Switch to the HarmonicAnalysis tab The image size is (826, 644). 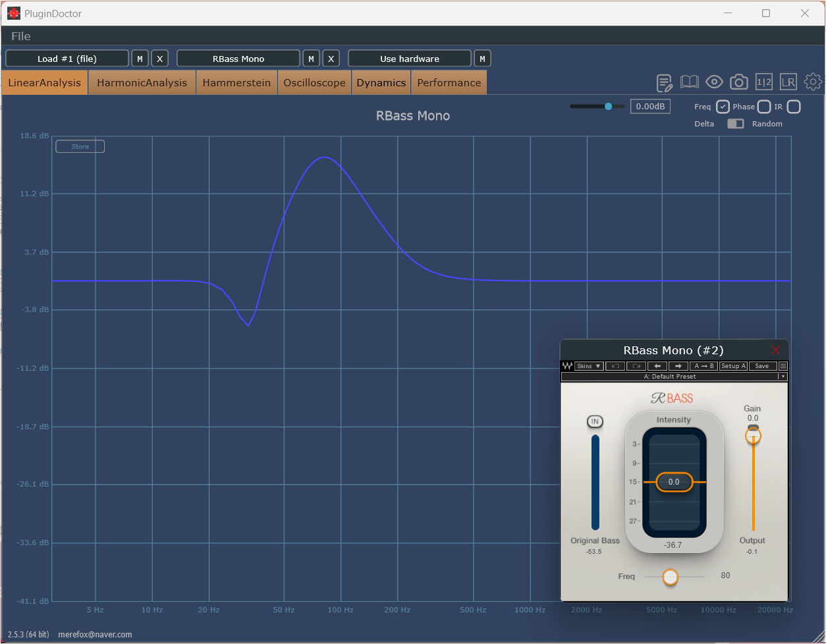click(x=142, y=83)
